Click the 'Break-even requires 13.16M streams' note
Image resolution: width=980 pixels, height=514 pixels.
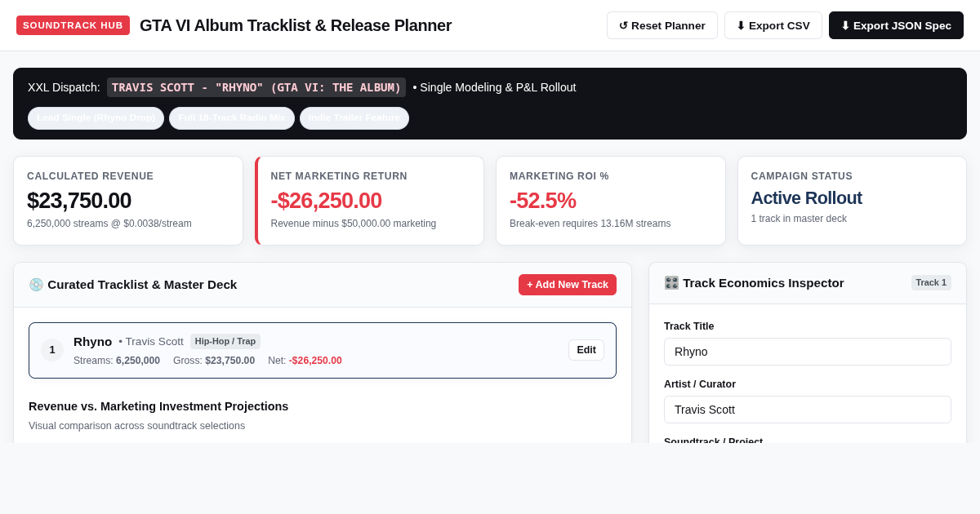[x=590, y=224]
